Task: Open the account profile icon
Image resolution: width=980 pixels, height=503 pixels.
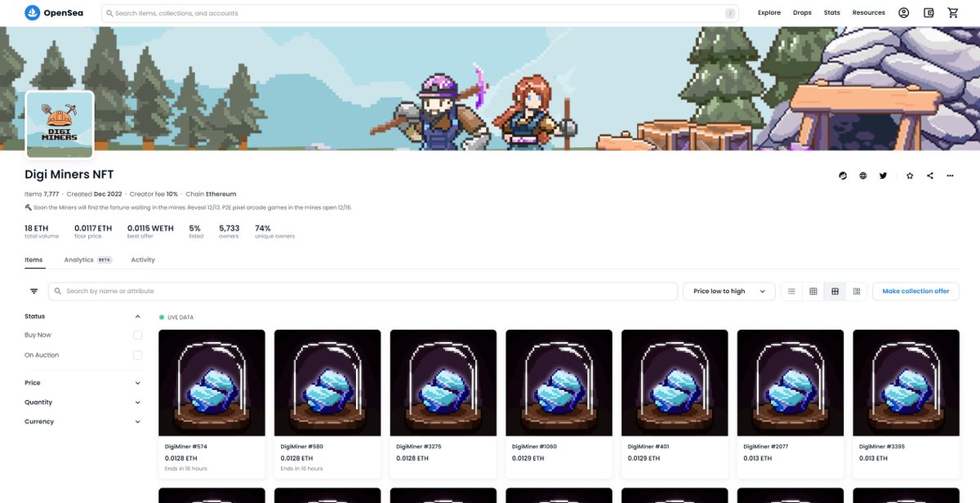Action: coord(904,13)
